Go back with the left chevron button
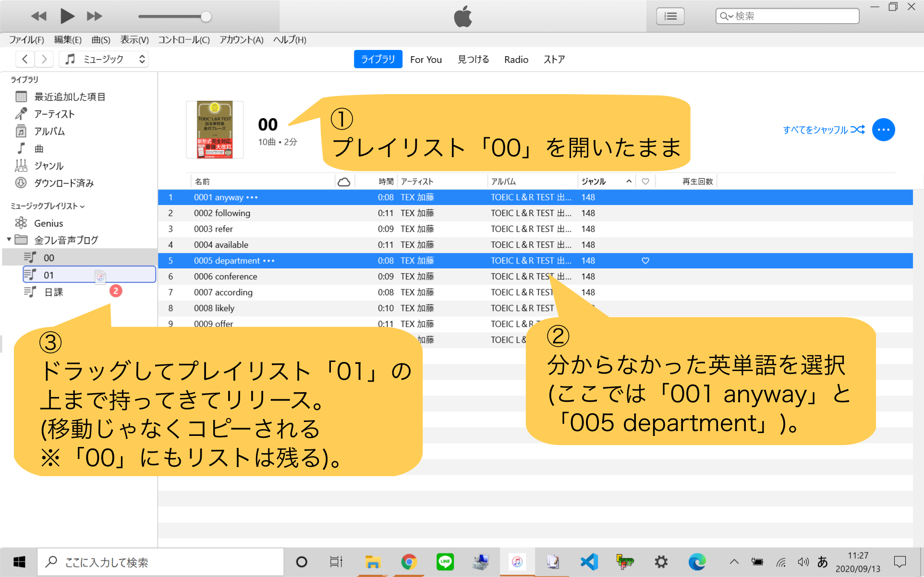Screen dimensions: 924x577 tap(25, 59)
